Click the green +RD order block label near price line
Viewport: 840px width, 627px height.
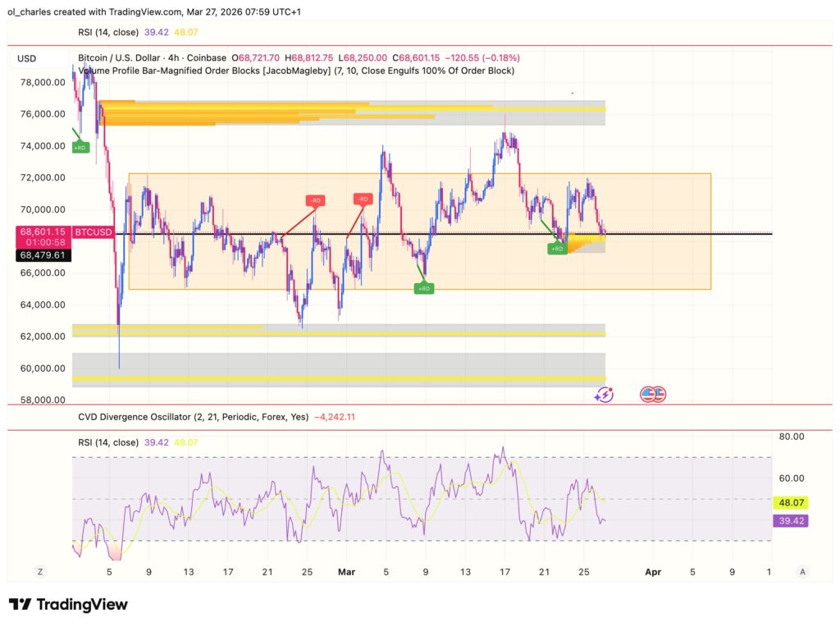(559, 248)
